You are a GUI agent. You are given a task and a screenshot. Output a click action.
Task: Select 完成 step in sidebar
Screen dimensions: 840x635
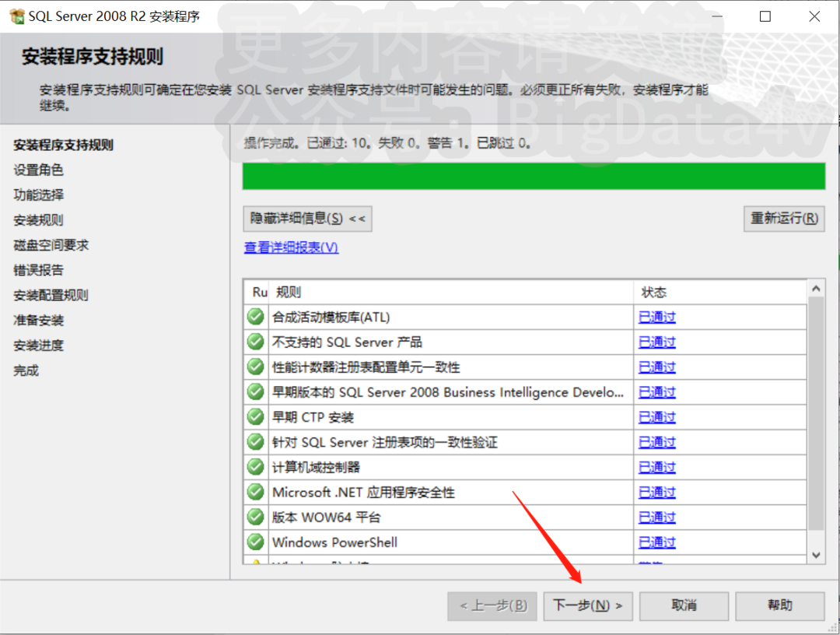[x=26, y=370]
